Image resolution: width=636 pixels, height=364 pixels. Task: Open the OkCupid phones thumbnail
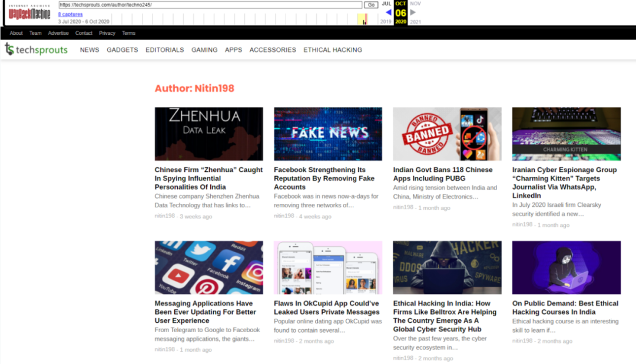(x=328, y=267)
